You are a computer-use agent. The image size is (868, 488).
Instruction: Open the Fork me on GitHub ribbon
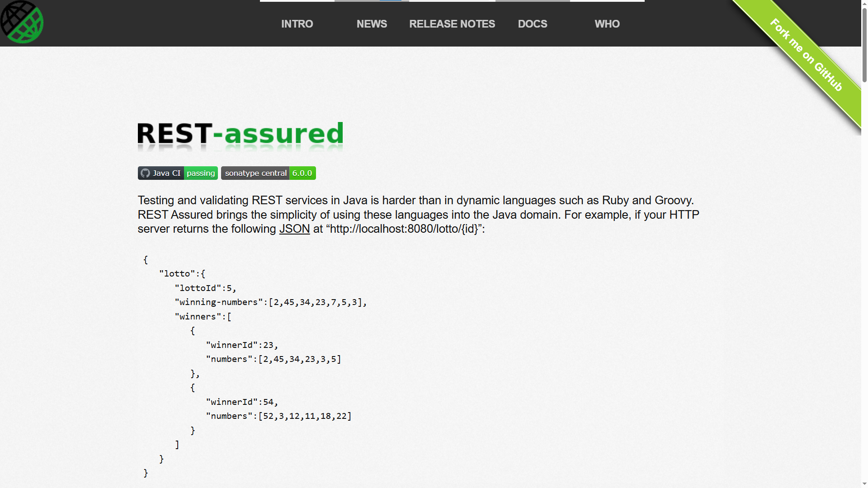[806, 55]
